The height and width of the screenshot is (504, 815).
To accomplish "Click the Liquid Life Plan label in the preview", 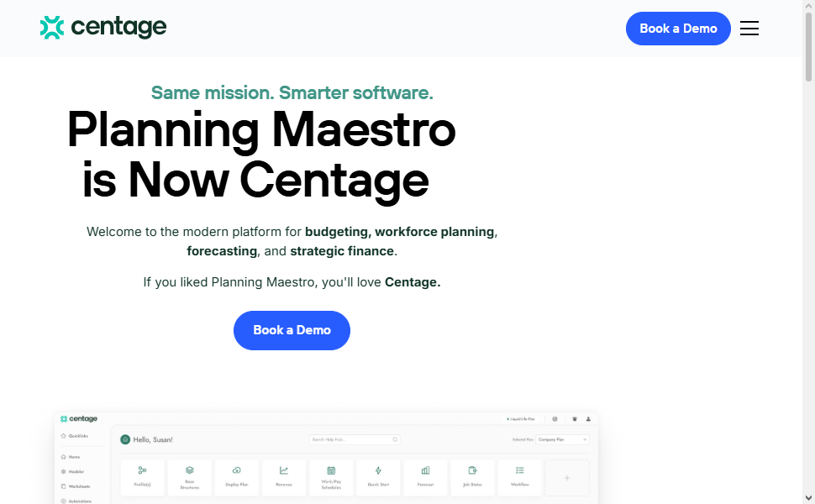I will tap(521, 419).
